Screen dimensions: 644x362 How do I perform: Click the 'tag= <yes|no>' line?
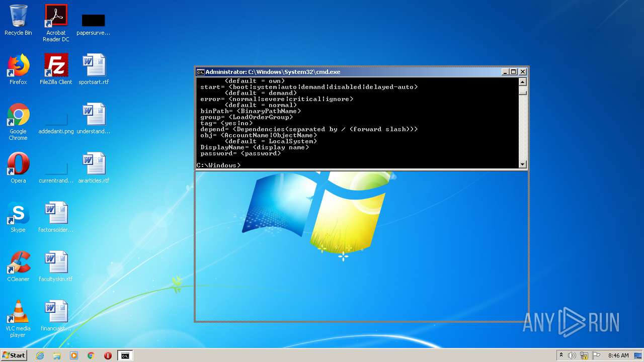pos(226,123)
